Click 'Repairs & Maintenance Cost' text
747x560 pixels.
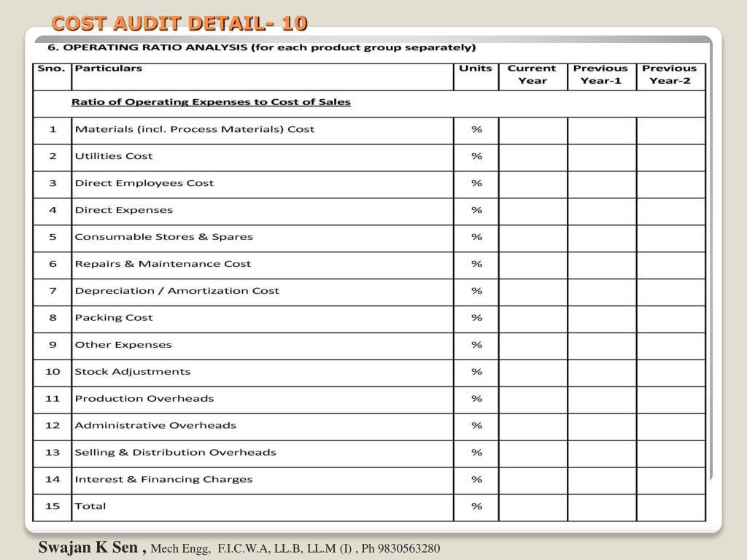point(163,264)
